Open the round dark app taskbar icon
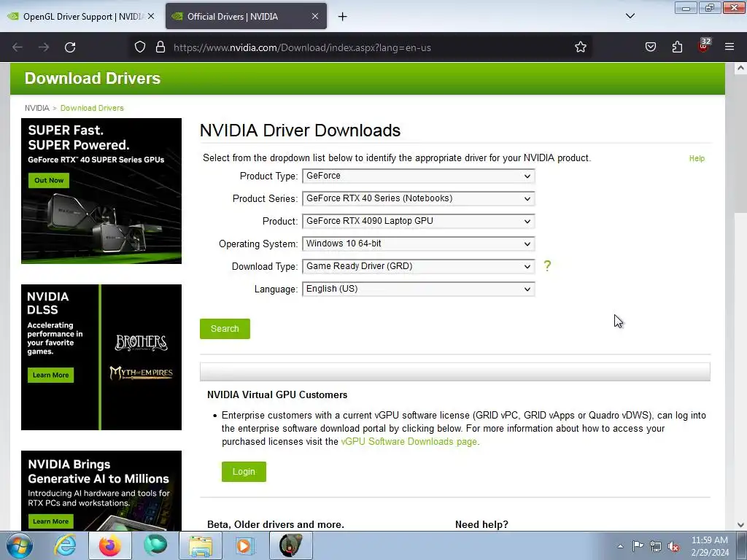 (x=291, y=545)
